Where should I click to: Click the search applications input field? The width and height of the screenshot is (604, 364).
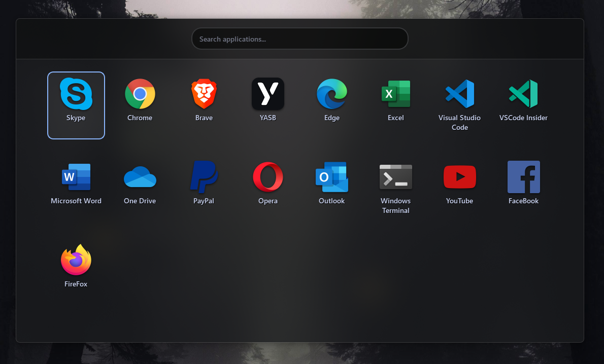299,39
